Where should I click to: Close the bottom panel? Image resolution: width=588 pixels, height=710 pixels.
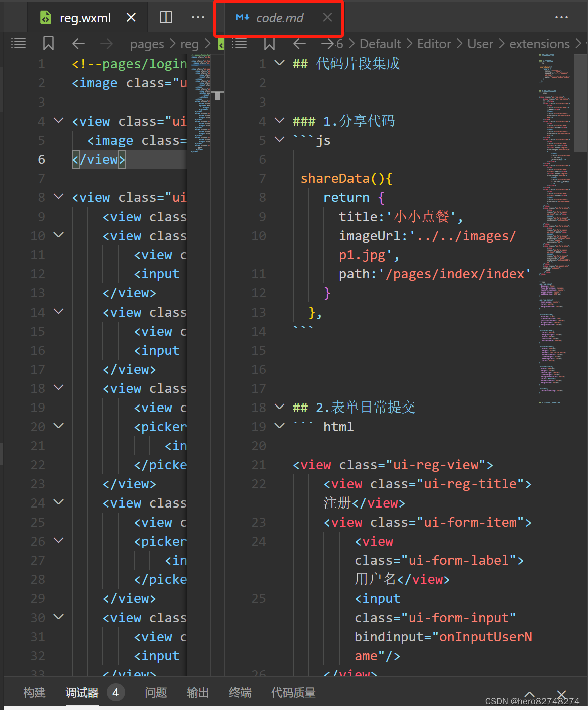(x=562, y=694)
